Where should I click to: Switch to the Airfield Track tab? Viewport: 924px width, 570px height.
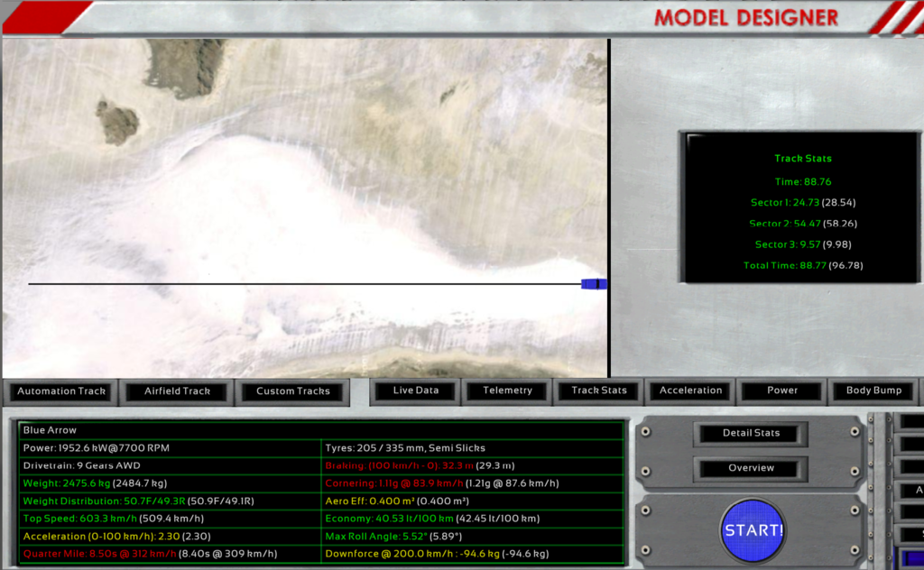tap(178, 391)
